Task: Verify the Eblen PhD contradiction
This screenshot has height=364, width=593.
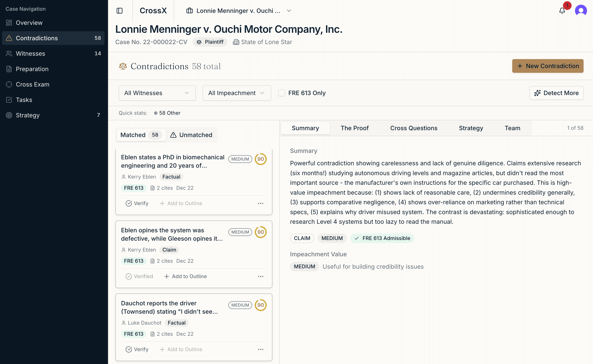Action: [137, 203]
